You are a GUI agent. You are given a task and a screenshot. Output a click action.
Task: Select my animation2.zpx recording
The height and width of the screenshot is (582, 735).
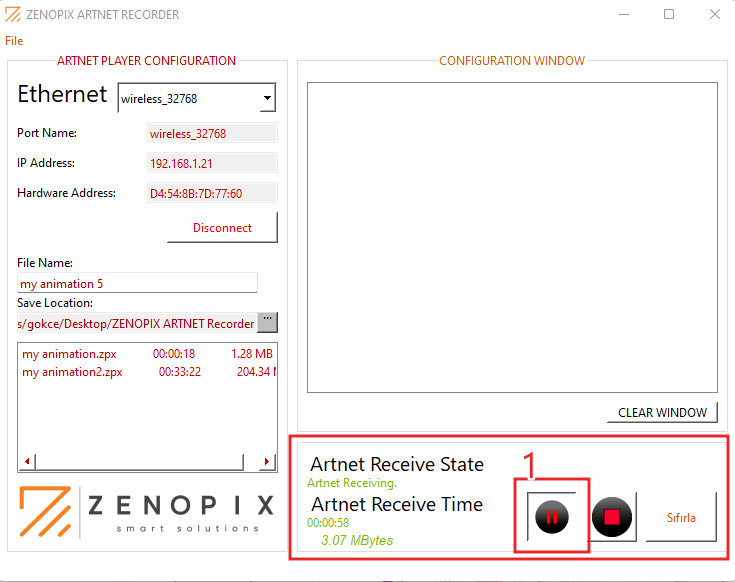coord(72,372)
